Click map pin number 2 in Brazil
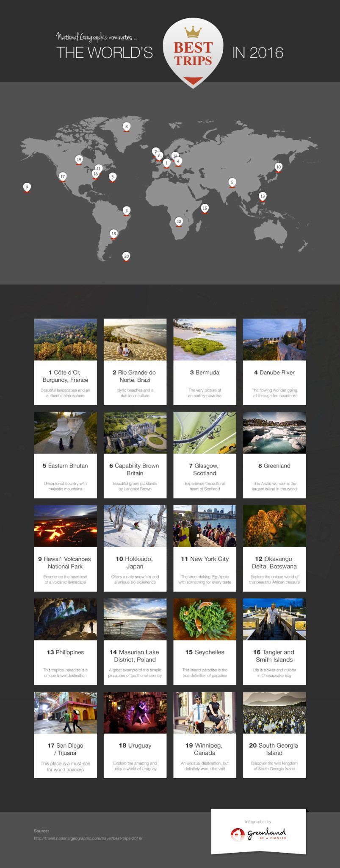This screenshot has height=868, width=340. click(x=126, y=211)
